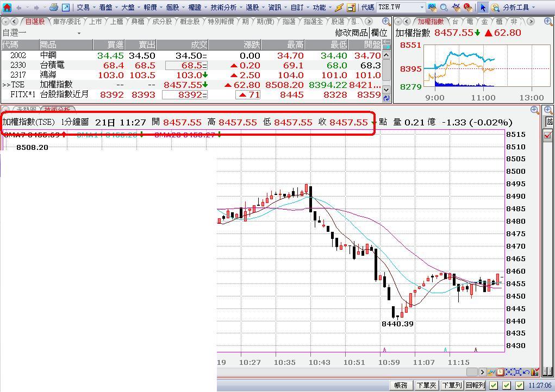The image size is (555, 392).
Task: Click 修改商品 link
Action: point(352,33)
